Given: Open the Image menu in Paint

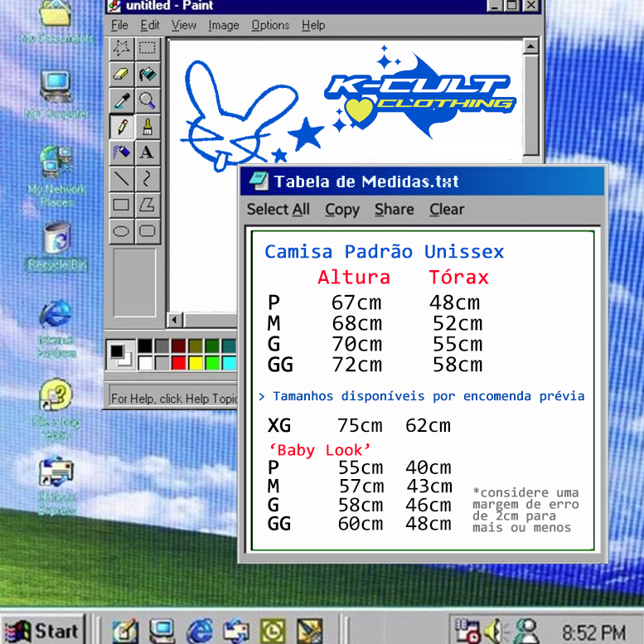Looking at the screenshot, I should (223, 25).
